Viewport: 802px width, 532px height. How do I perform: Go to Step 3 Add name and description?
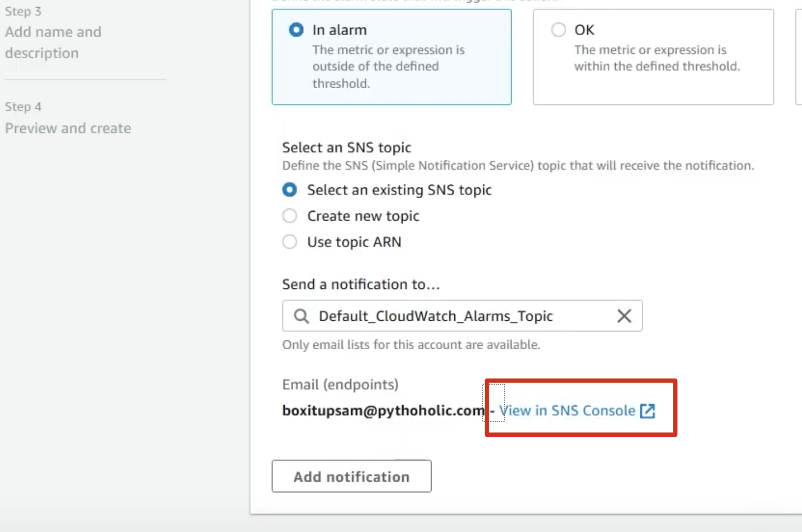[53, 42]
